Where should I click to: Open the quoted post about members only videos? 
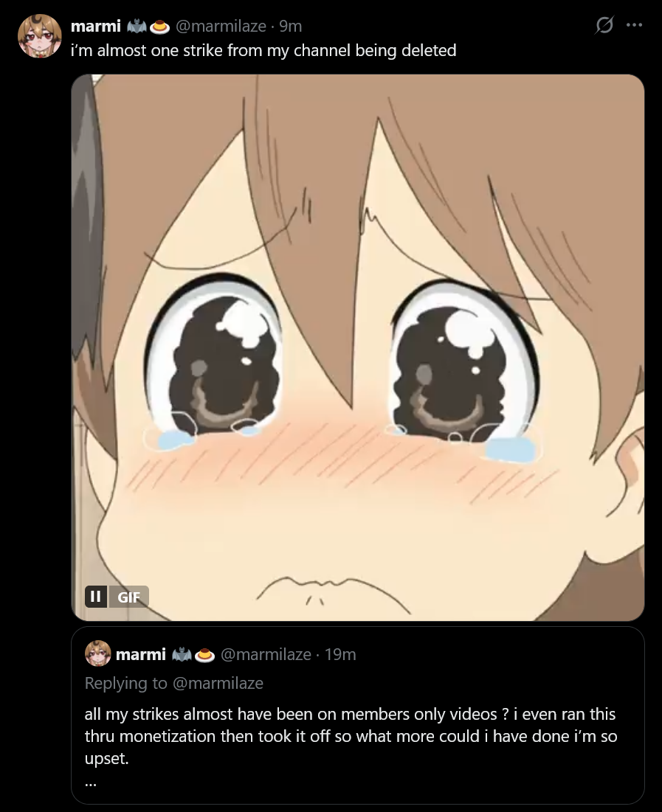tap(358, 715)
